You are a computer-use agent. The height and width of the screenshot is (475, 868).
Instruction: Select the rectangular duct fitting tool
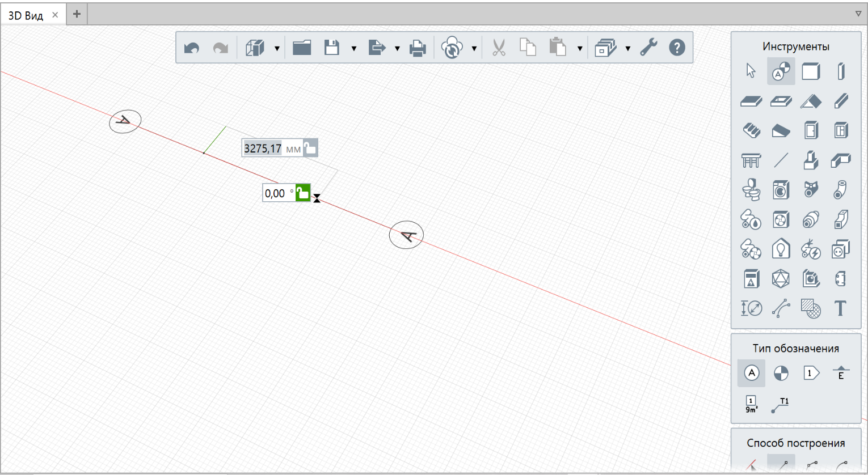(841, 220)
